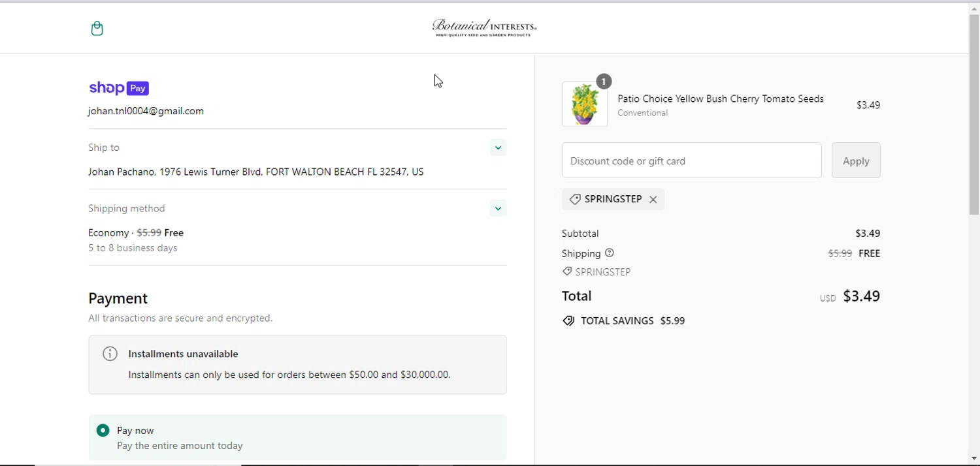The width and height of the screenshot is (980, 466).
Task: Click the Shipping help question mark icon
Action: [610, 253]
